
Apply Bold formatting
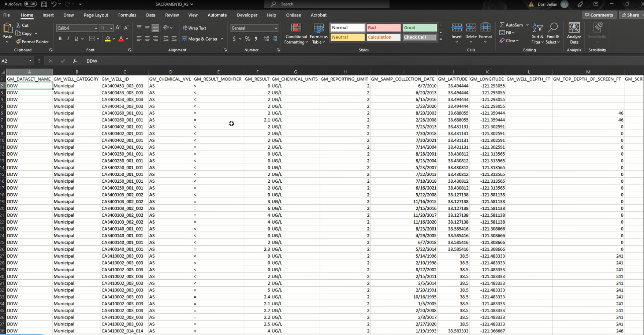(60, 39)
